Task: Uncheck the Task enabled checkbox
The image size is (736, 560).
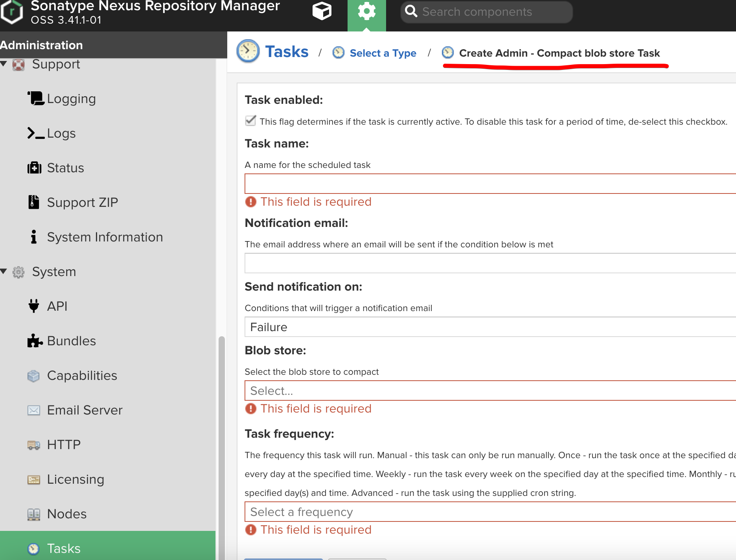Action: (250, 120)
